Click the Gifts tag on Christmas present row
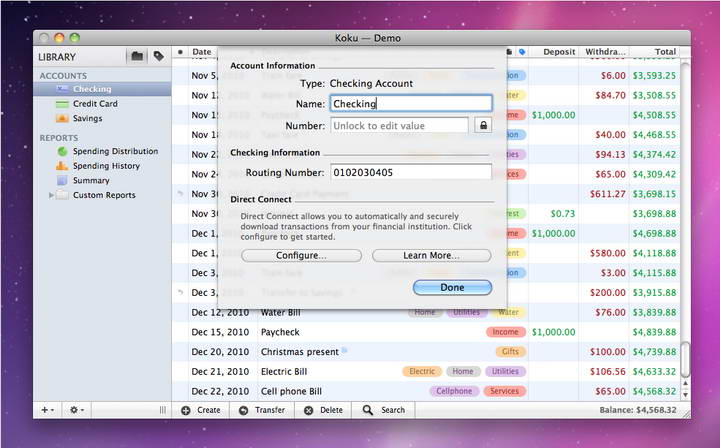The height and width of the screenshot is (448, 720). 510,352
